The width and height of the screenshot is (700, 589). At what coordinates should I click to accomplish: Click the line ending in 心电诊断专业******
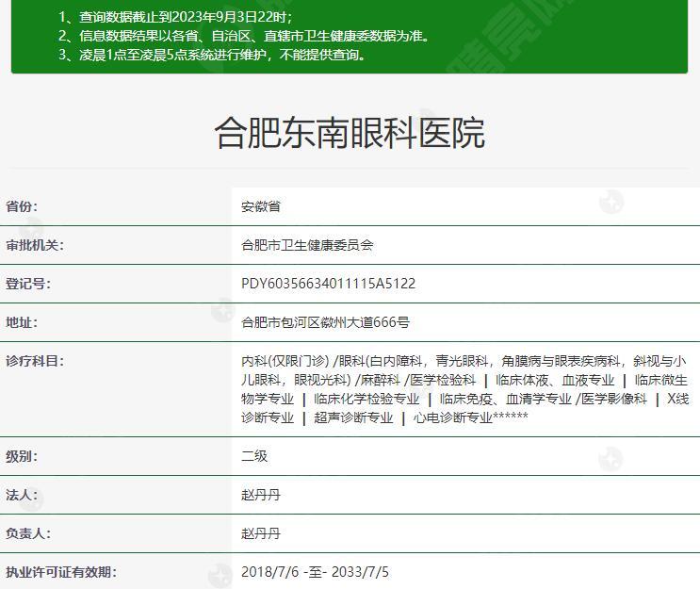[x=384, y=418]
